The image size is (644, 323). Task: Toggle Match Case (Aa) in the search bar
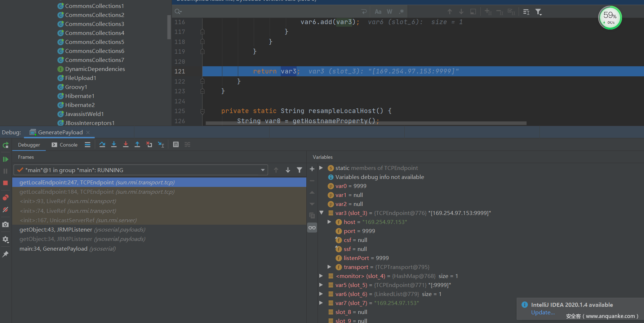point(378,12)
